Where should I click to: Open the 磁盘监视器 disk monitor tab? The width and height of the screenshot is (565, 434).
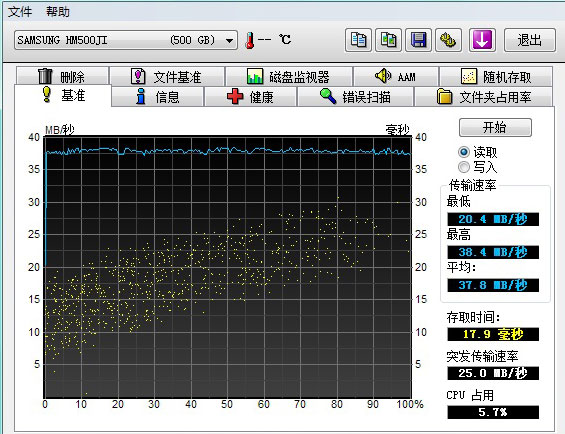point(289,77)
